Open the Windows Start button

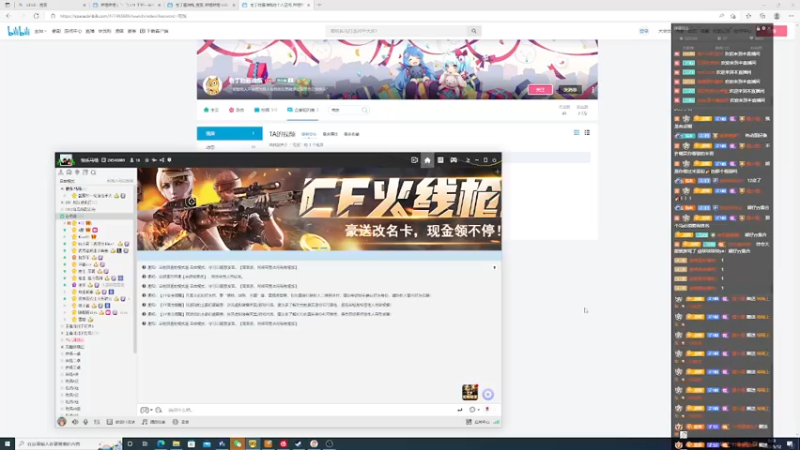[7, 444]
